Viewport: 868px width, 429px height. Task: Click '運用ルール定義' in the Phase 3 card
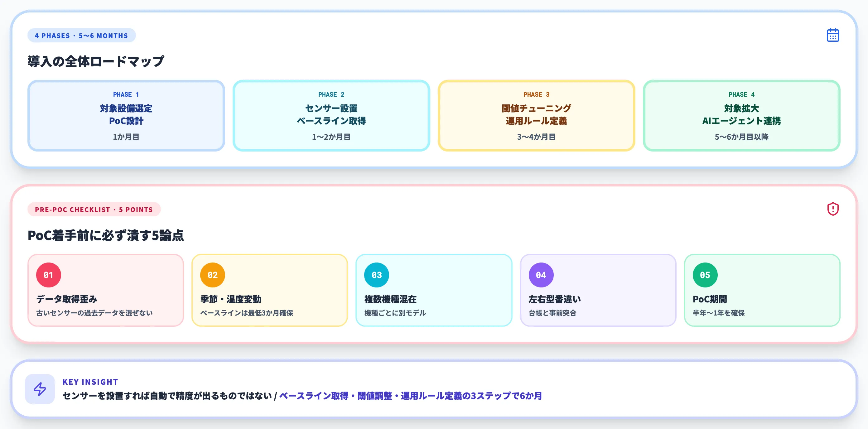pyautogui.click(x=537, y=121)
